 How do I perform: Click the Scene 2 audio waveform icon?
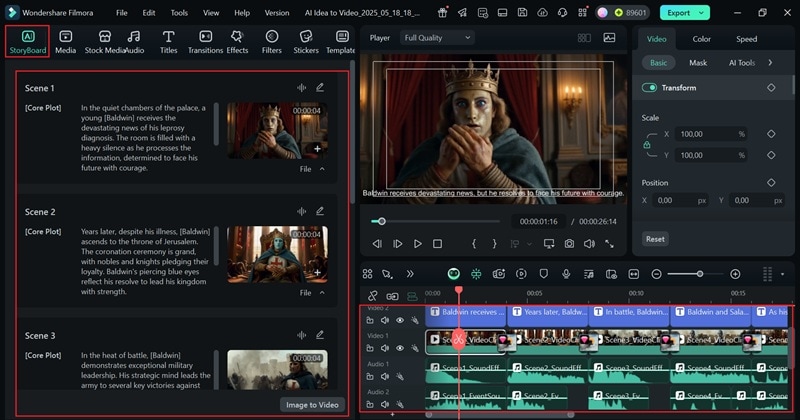(301, 211)
